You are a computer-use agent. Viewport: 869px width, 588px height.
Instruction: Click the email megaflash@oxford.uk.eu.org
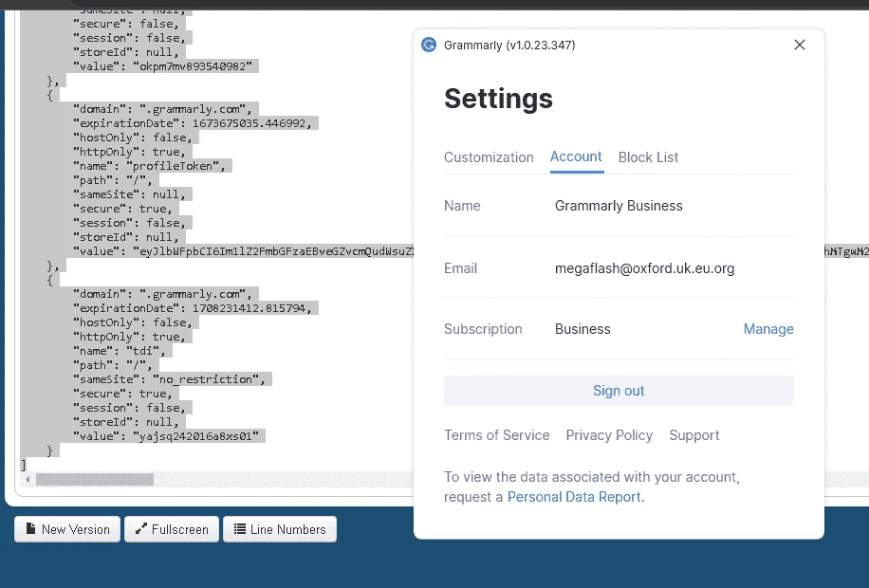tap(644, 268)
